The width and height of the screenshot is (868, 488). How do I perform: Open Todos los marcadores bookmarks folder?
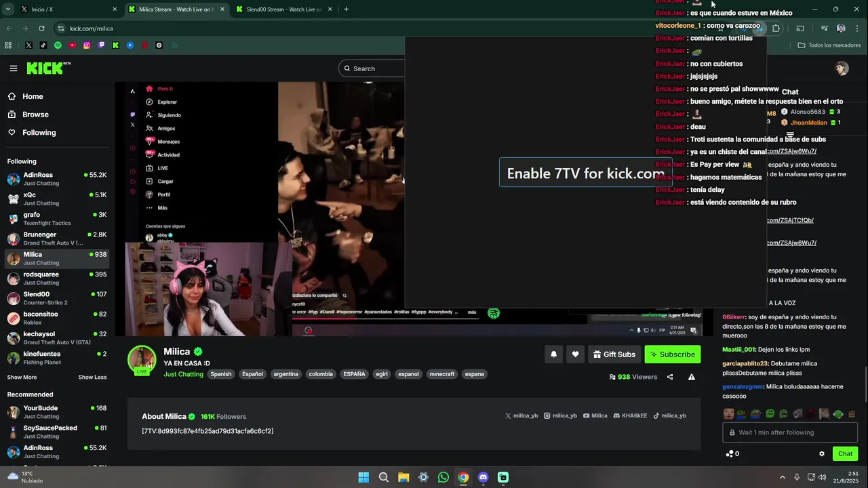click(x=829, y=45)
